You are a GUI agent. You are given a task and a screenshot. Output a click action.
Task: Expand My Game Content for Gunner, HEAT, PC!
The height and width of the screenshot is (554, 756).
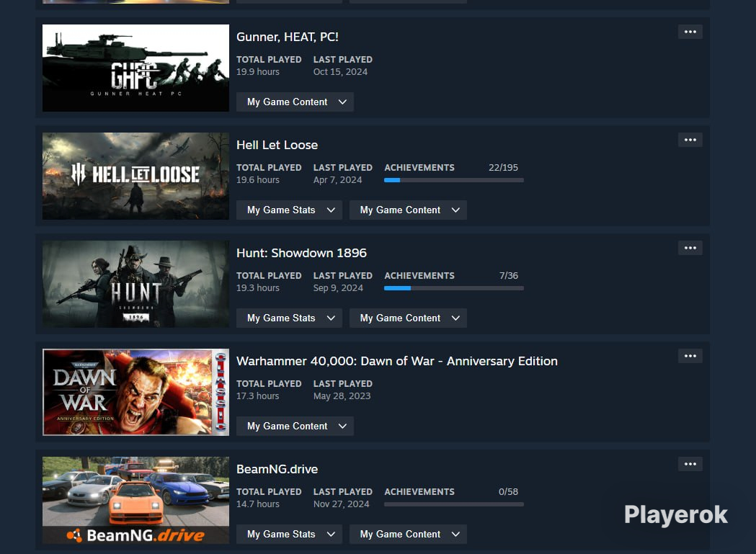click(x=295, y=102)
